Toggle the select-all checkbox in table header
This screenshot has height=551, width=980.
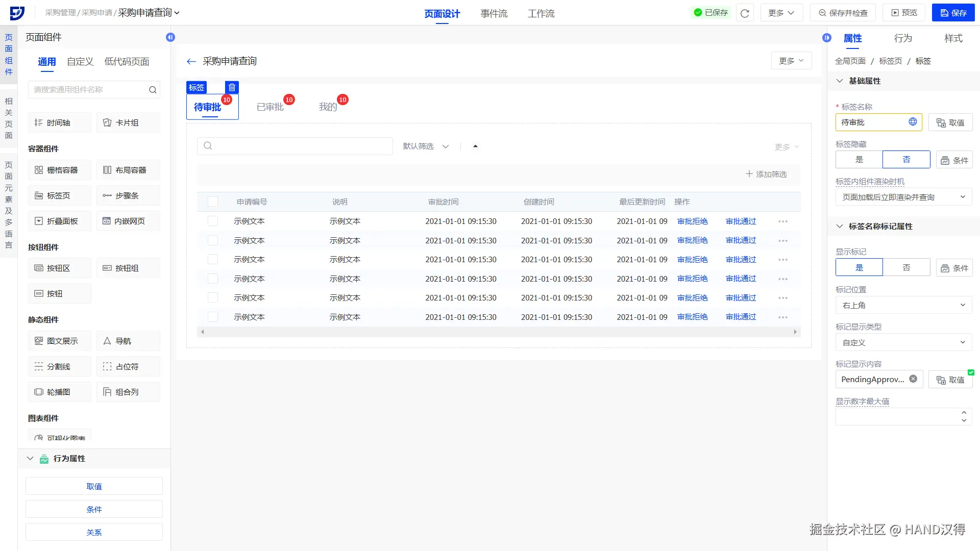pos(213,202)
